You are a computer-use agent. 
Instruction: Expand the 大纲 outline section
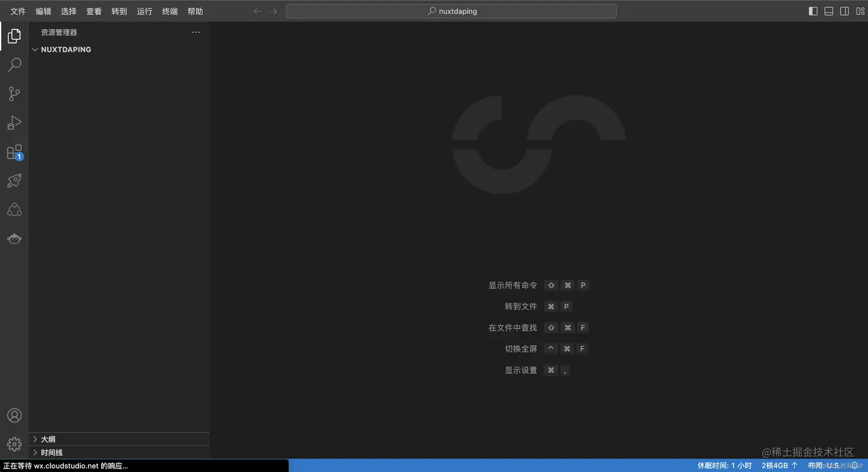tap(119, 439)
